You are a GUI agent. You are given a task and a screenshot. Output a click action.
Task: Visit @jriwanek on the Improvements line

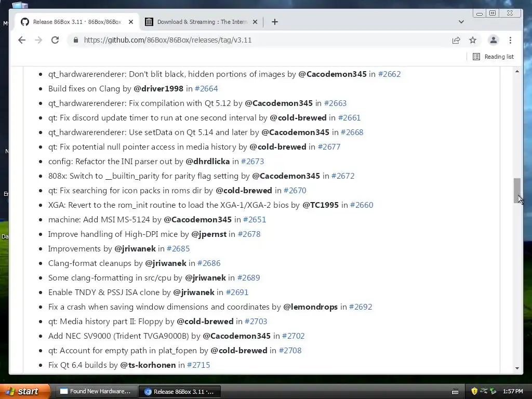pos(135,249)
